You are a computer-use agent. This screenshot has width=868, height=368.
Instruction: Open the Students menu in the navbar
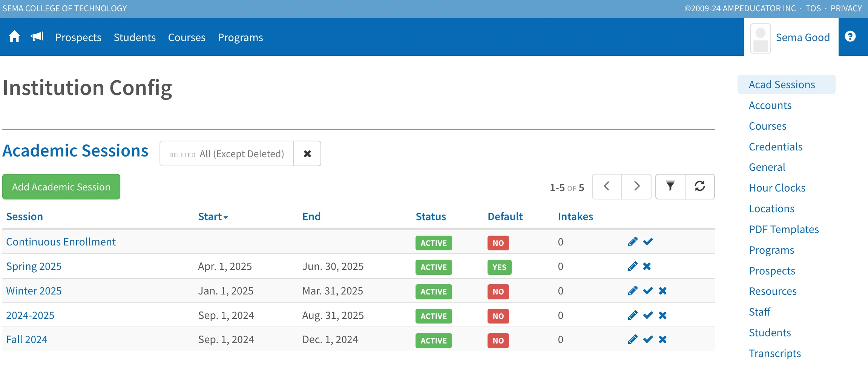point(135,37)
